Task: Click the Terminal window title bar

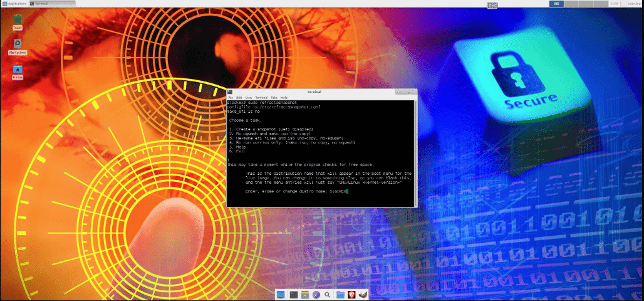Action: 314,92
